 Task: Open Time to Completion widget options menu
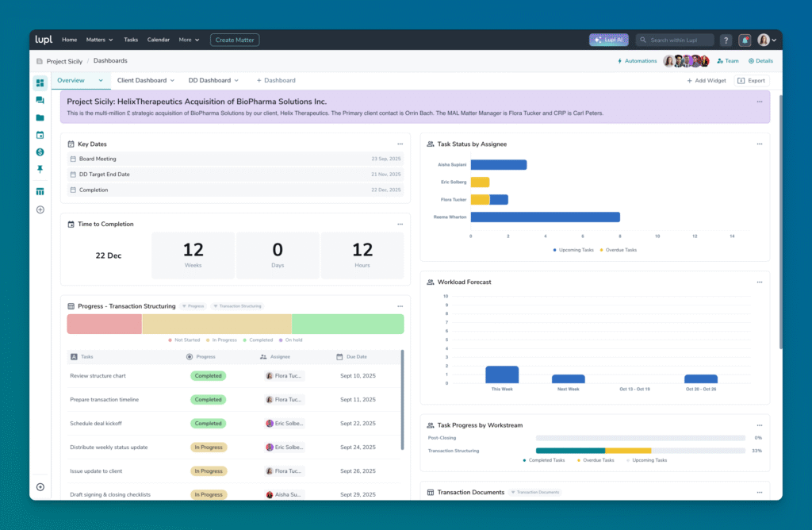pos(400,225)
